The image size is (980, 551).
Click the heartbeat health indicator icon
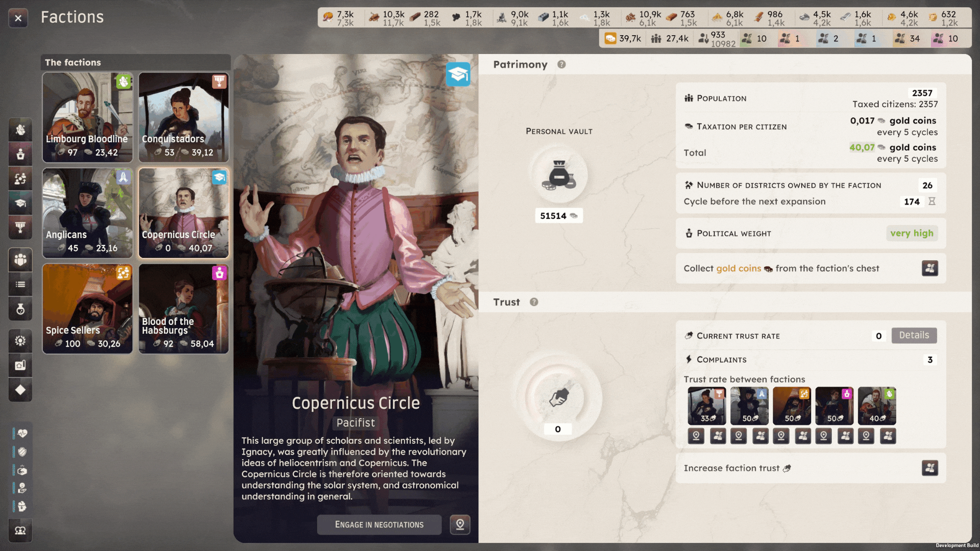click(x=22, y=433)
